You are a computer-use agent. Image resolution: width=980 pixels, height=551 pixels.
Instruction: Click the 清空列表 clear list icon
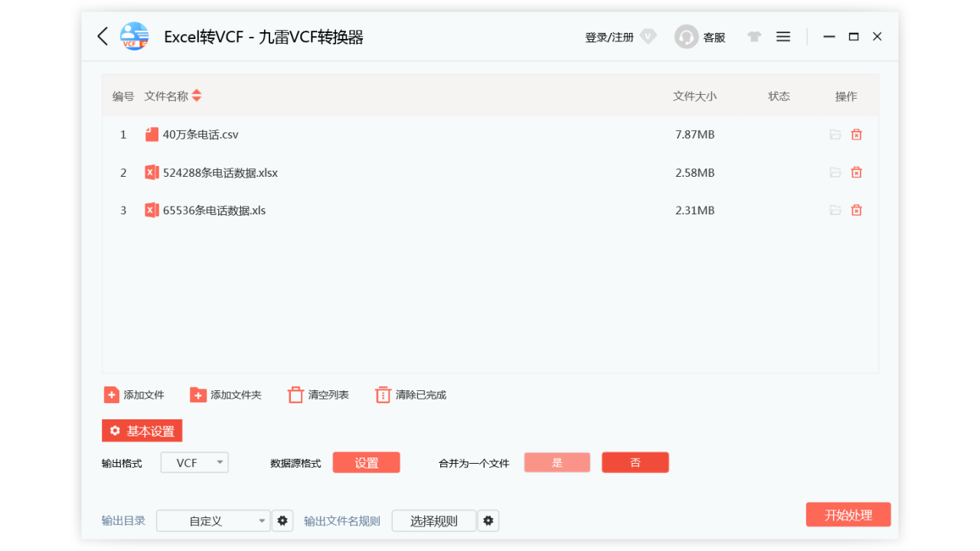(295, 394)
